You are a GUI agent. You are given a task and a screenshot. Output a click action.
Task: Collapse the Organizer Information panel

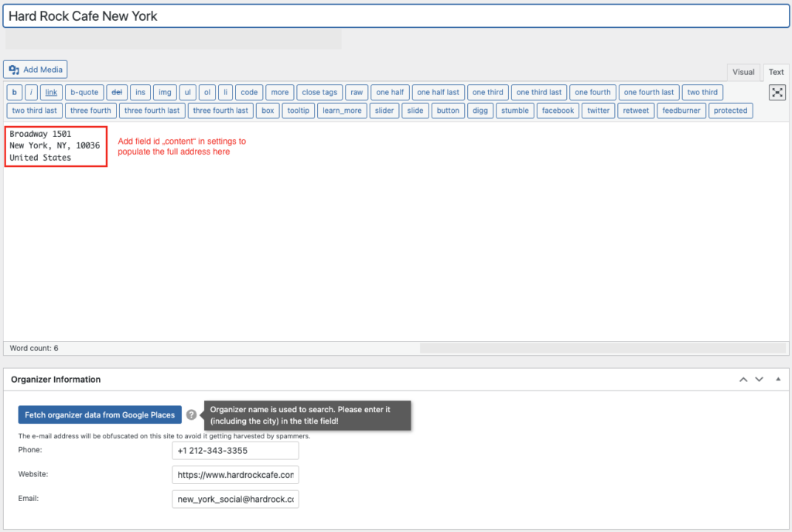click(778, 379)
